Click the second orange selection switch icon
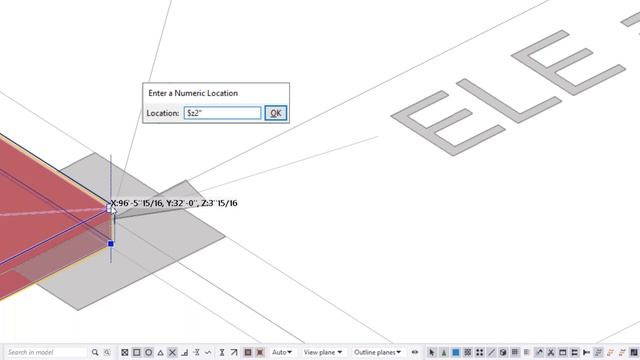The width and height of the screenshot is (640, 360). 622,352
